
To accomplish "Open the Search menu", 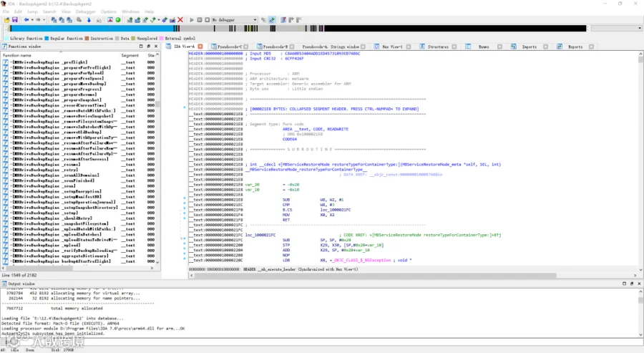I will coord(49,11).
